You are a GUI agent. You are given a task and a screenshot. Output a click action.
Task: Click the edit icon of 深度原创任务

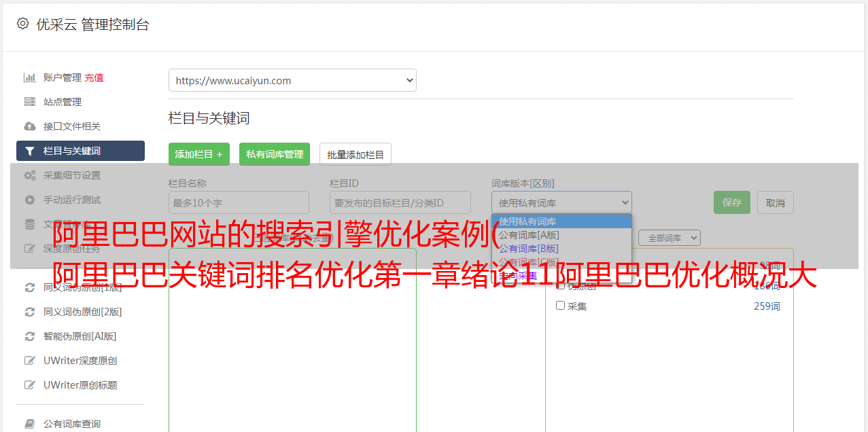tap(29, 249)
